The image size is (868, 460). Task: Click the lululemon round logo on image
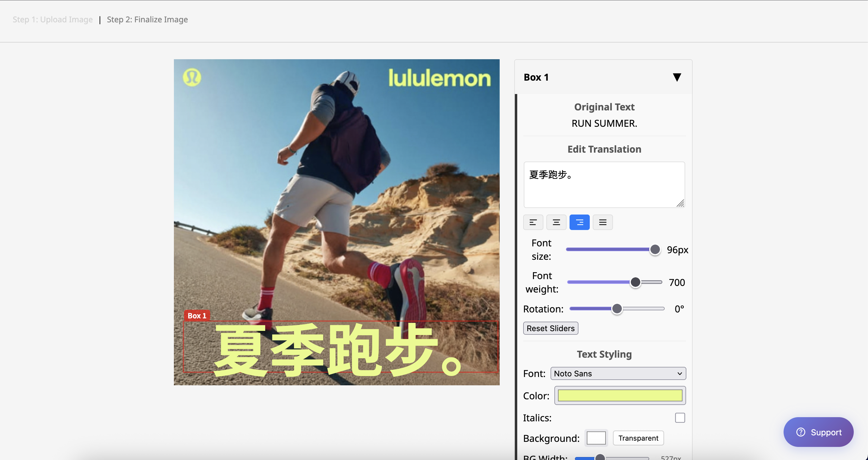point(192,77)
